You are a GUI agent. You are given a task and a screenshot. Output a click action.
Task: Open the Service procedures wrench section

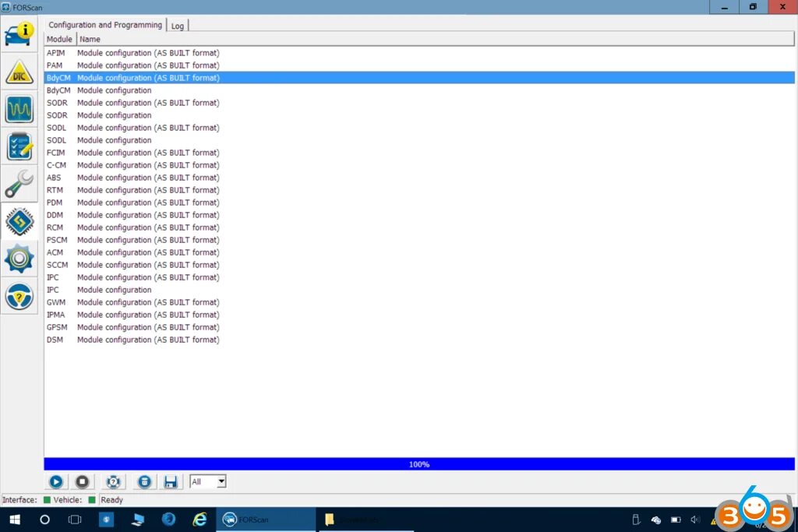pyautogui.click(x=19, y=184)
